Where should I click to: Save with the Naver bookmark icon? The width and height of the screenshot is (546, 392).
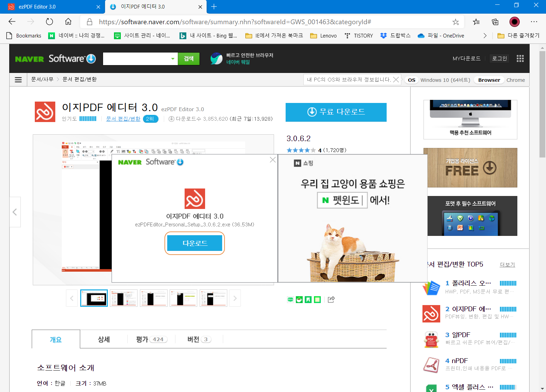[x=308, y=300]
